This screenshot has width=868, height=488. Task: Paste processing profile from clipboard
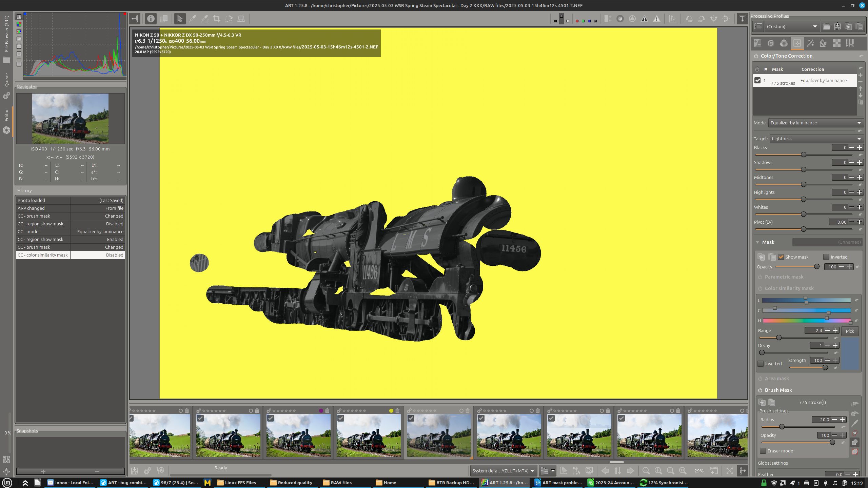(x=859, y=26)
